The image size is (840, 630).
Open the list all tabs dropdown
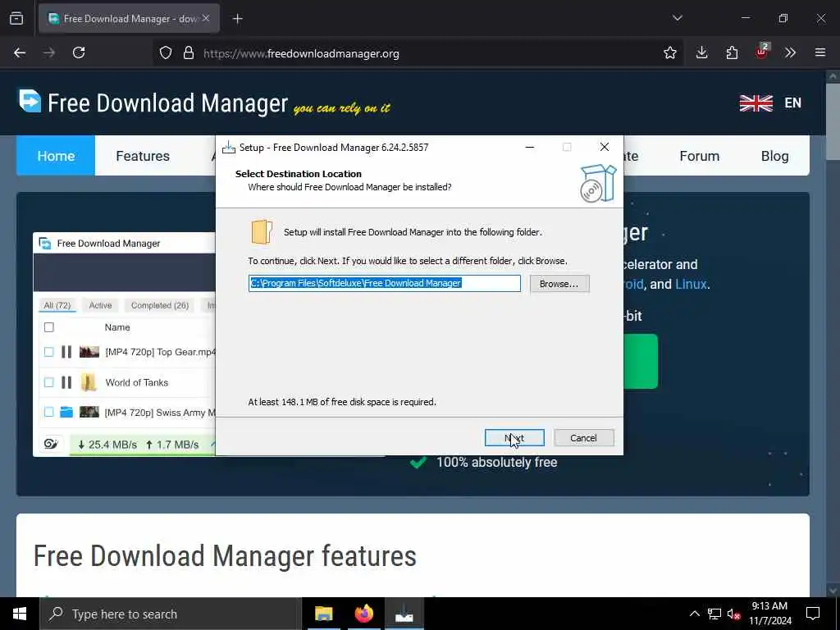[x=677, y=18]
